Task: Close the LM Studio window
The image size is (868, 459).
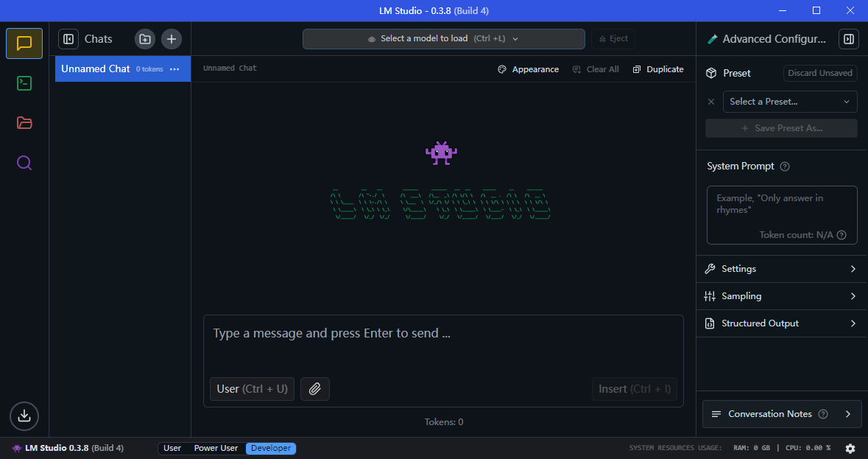Action: click(x=850, y=10)
